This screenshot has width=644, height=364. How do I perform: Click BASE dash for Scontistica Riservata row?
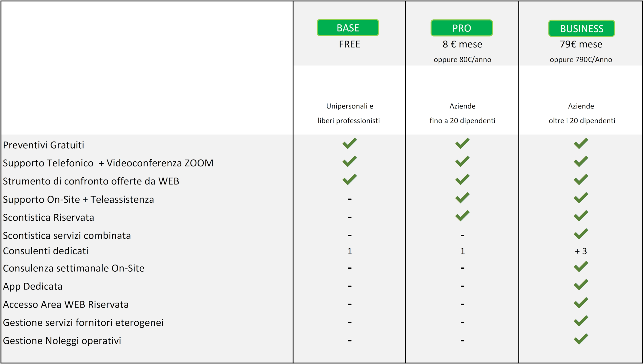(x=350, y=217)
